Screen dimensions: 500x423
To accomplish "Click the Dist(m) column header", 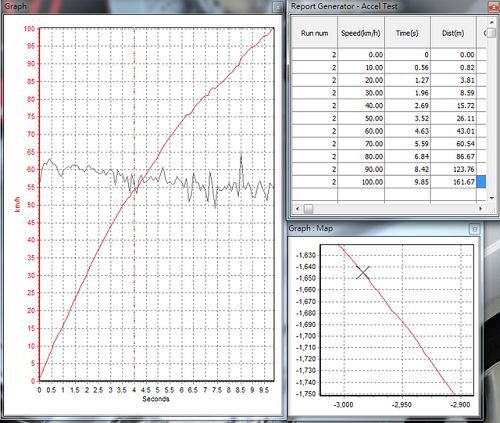I will pos(453,33).
